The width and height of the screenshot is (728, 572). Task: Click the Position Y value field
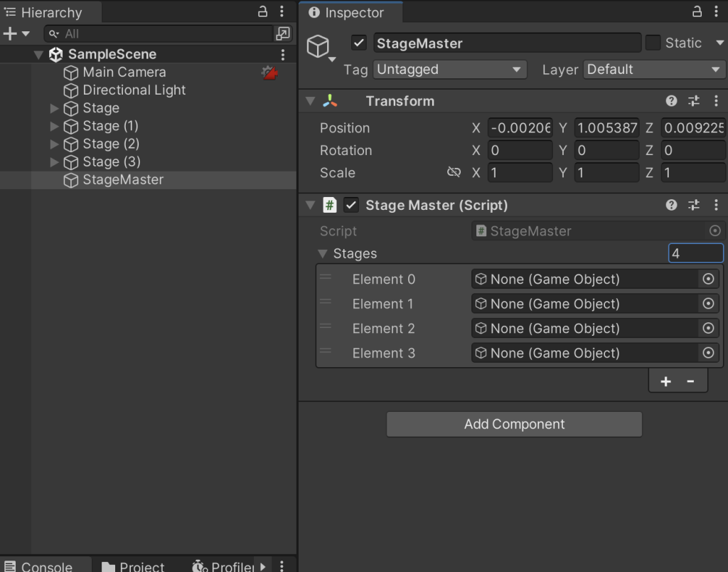coord(607,128)
